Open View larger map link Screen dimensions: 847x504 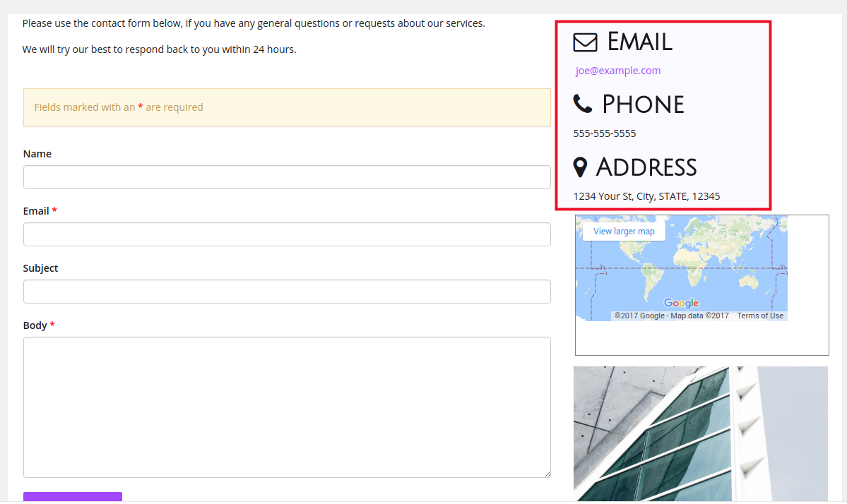tap(624, 232)
